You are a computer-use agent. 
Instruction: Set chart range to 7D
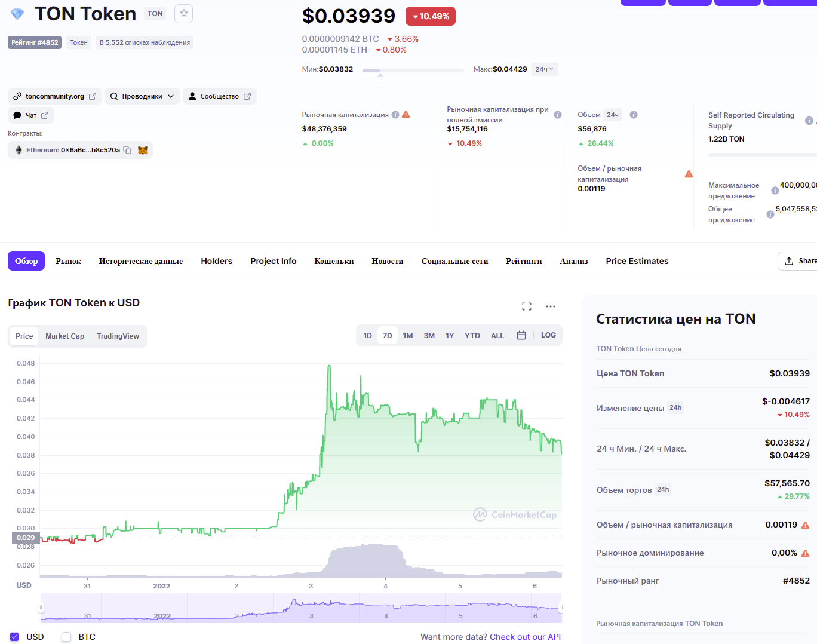tap(388, 335)
